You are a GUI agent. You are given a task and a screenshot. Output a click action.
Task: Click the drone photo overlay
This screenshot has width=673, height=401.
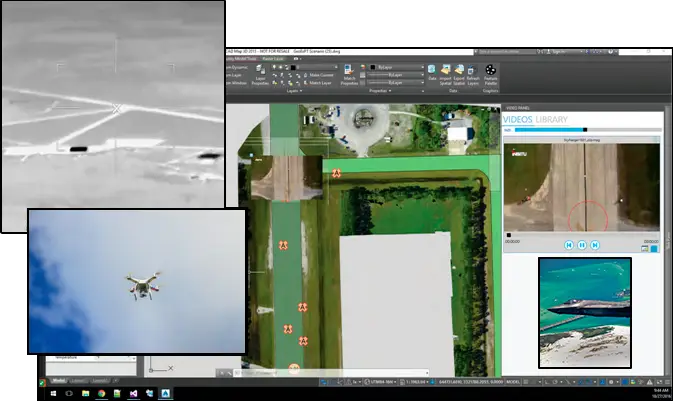[x=137, y=281]
